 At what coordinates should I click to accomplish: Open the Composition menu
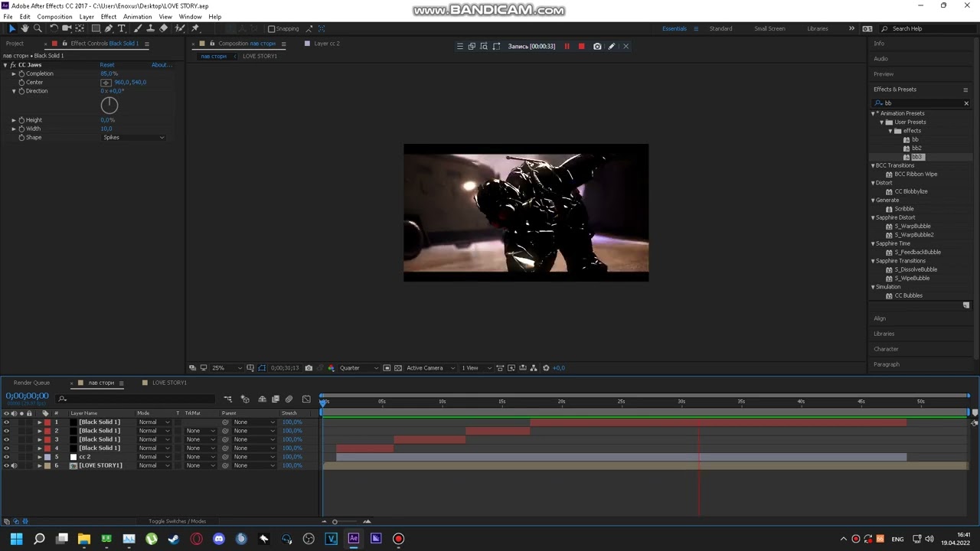[54, 17]
